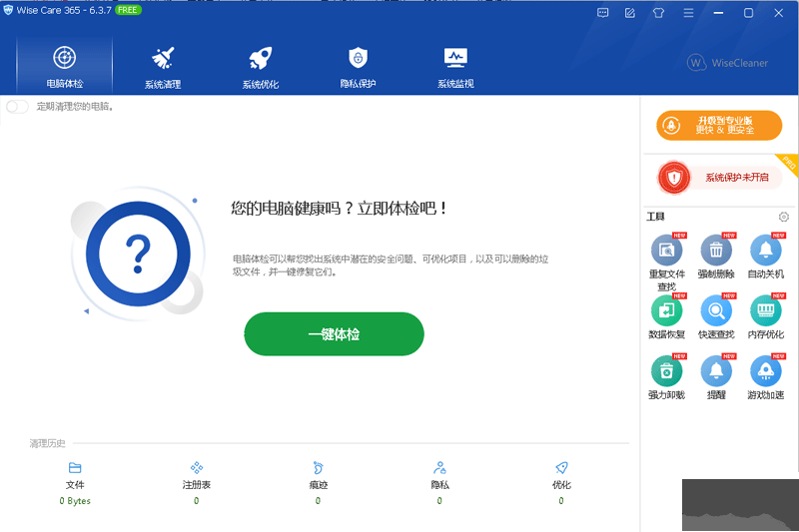Start the 一键体检 checkup

(334, 334)
